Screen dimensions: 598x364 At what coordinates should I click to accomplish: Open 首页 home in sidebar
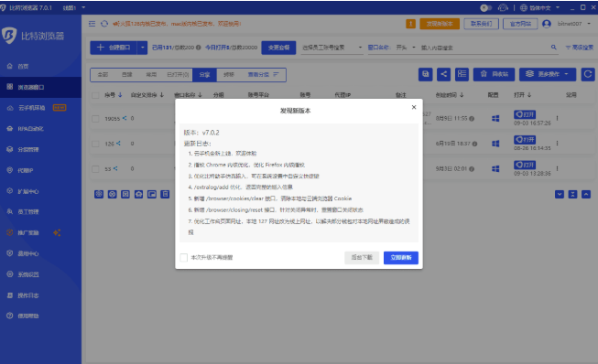23,66
